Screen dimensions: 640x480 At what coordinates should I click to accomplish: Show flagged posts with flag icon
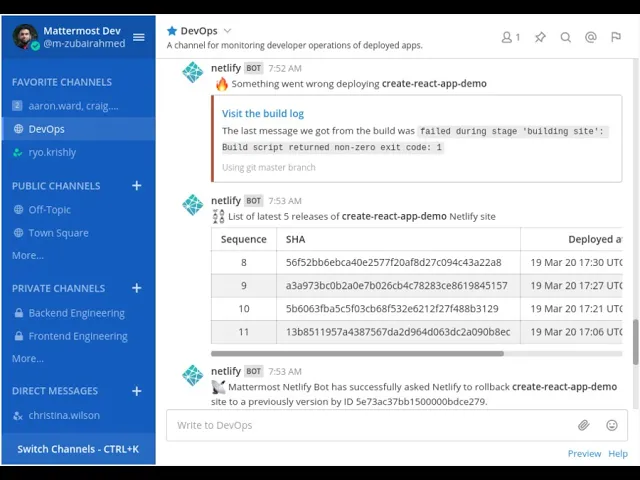click(x=616, y=37)
